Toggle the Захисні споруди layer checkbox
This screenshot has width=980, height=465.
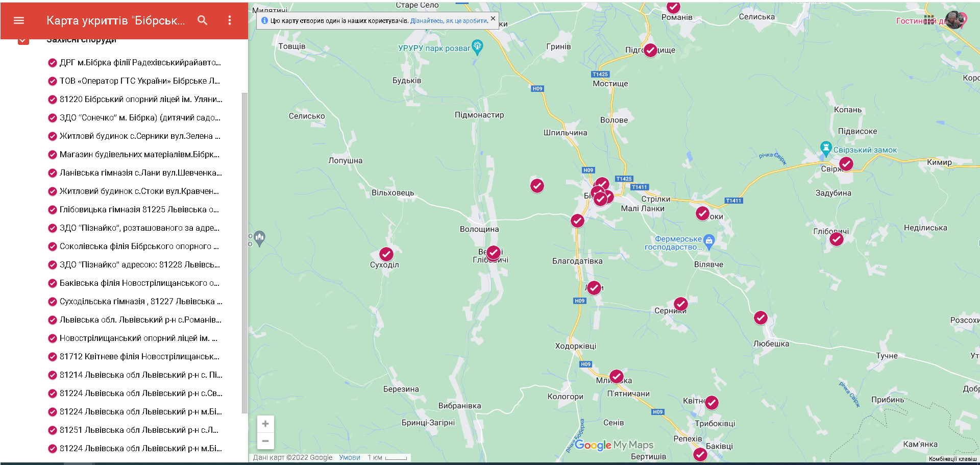23,40
